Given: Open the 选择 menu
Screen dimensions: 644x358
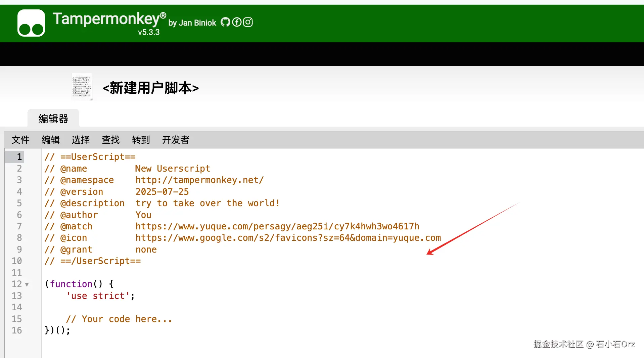Looking at the screenshot, I should pyautogui.click(x=81, y=140).
